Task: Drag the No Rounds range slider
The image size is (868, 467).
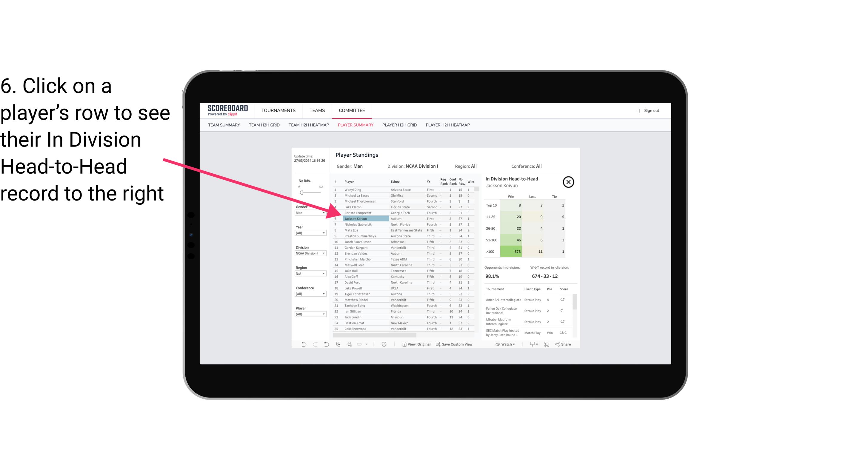Action: point(302,193)
